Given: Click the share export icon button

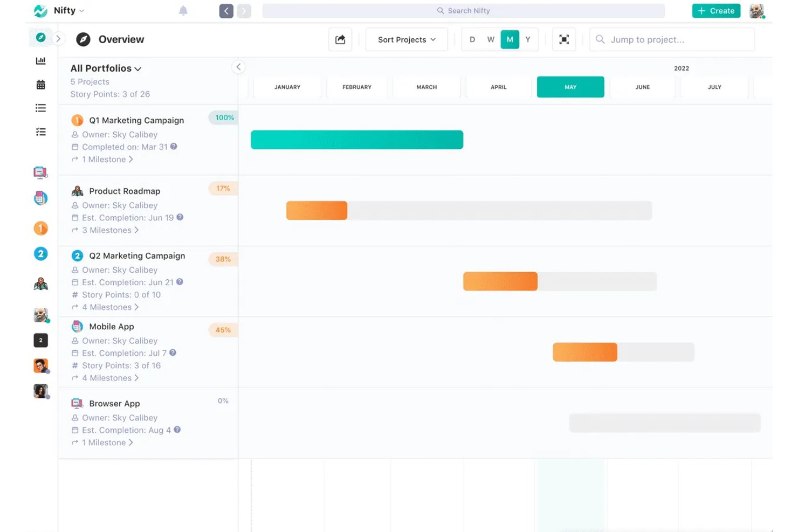Looking at the screenshot, I should pos(340,39).
